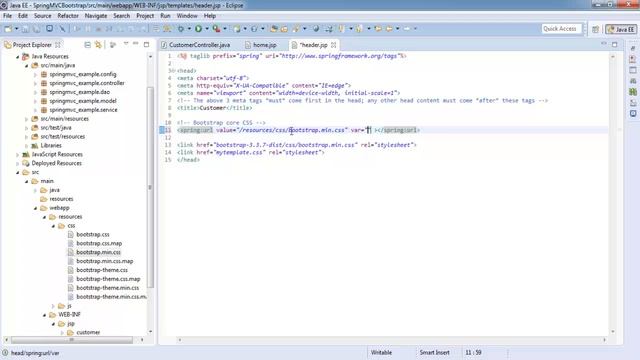
Task: Click the Project Explorer horizontal scrollbar thumb
Action: 72,340
